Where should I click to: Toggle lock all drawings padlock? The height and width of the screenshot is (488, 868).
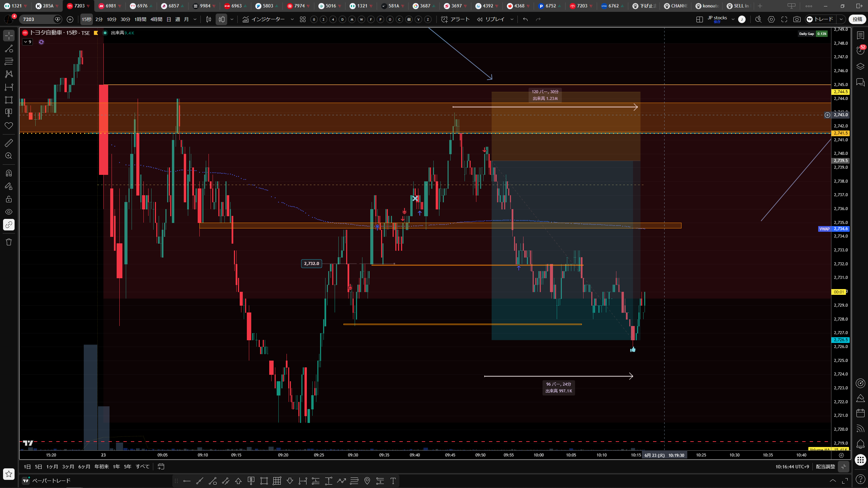tap(9, 199)
